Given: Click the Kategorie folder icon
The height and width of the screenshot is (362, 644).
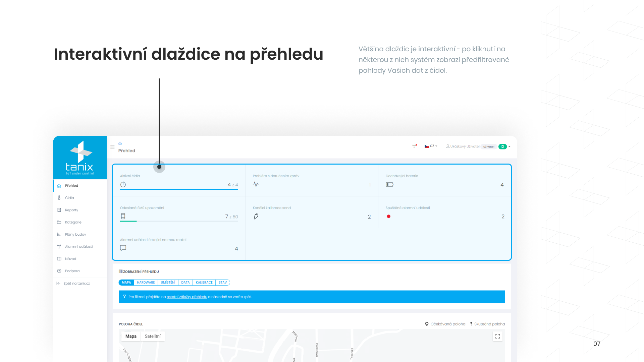Looking at the screenshot, I should click(59, 222).
